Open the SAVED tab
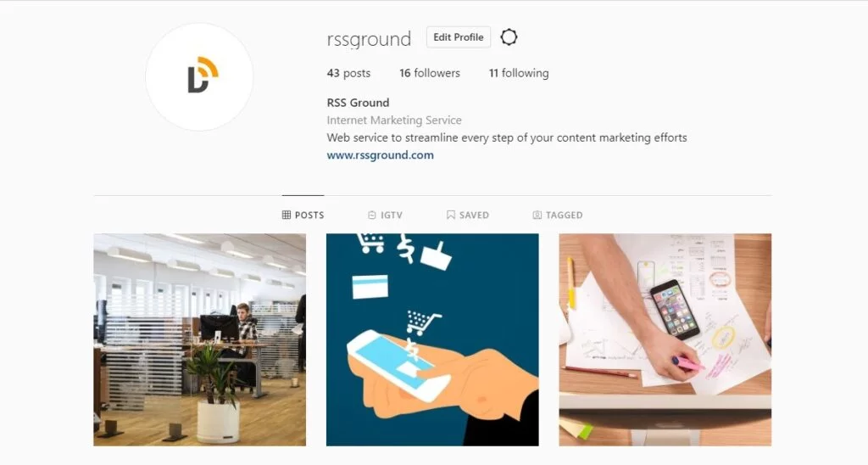The height and width of the screenshot is (465, 868). pos(468,215)
